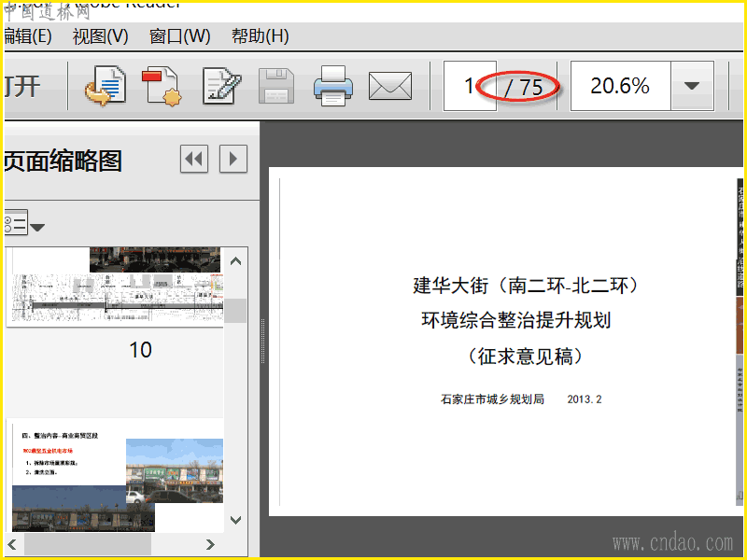
Task: Open the 窗口(W) menu
Action: (x=179, y=36)
